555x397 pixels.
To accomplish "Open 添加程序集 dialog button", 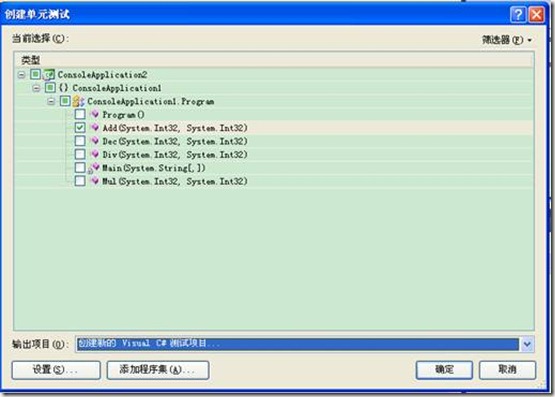I will pos(158,370).
